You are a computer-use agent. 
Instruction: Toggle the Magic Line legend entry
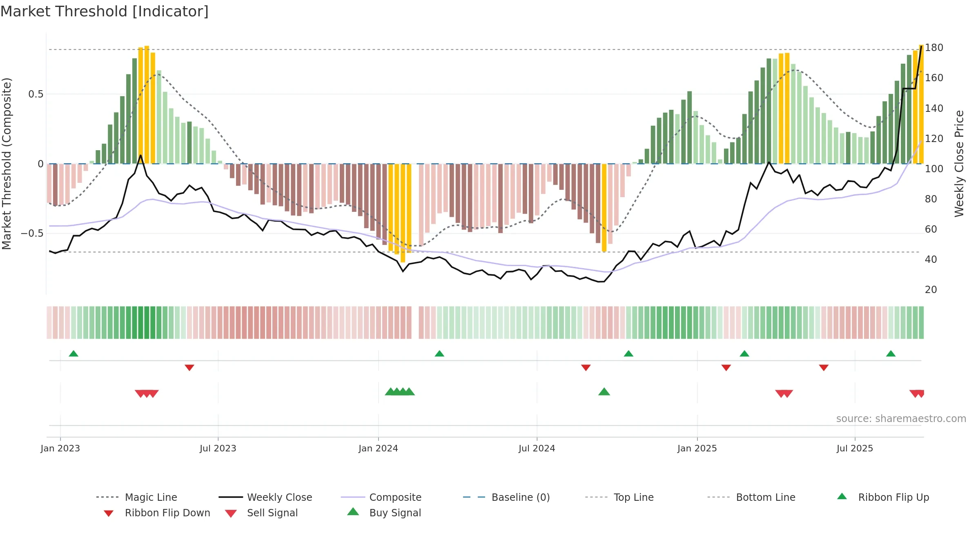click(137, 497)
